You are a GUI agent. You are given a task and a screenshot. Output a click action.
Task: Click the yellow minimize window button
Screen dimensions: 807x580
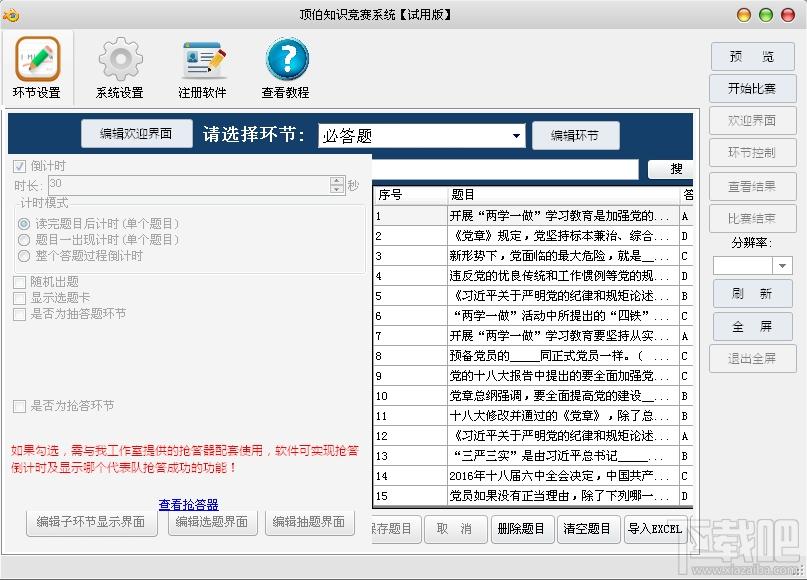(x=744, y=15)
